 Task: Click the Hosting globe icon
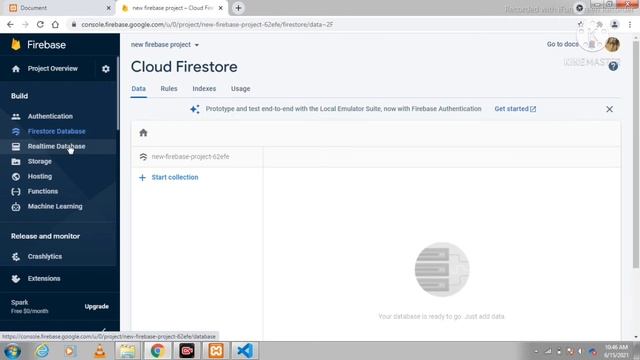(16, 177)
